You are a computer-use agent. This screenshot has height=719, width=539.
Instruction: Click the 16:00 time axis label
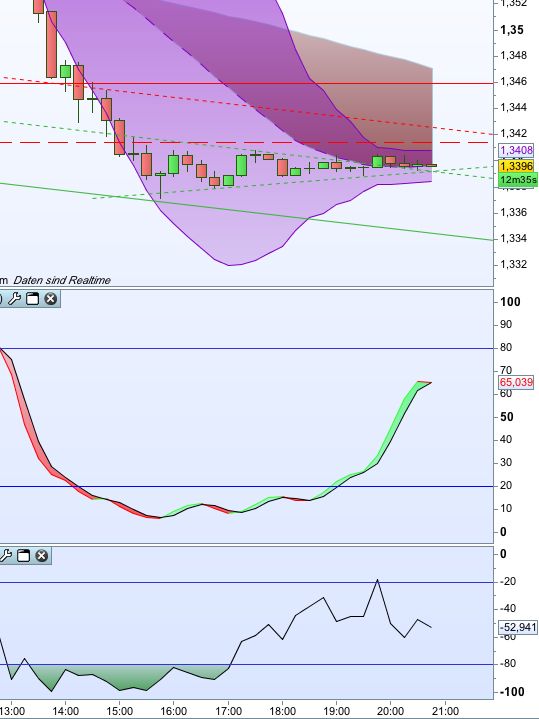tap(173, 711)
